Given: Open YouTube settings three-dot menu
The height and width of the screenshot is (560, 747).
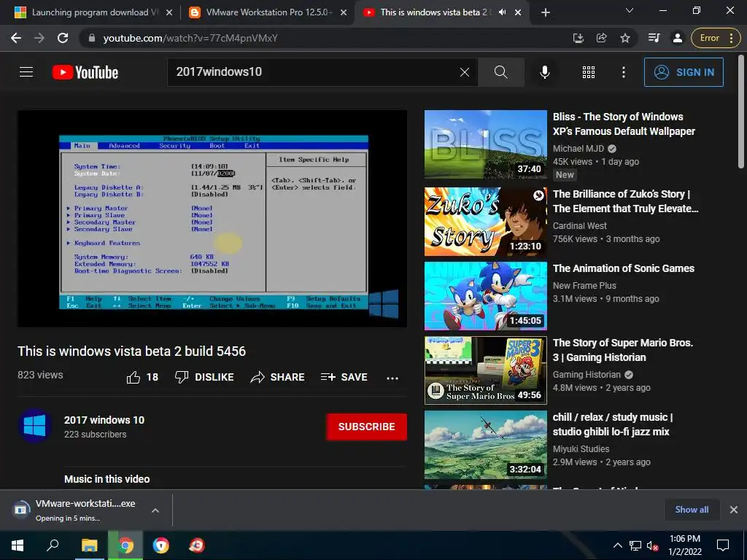Looking at the screenshot, I should 624,72.
